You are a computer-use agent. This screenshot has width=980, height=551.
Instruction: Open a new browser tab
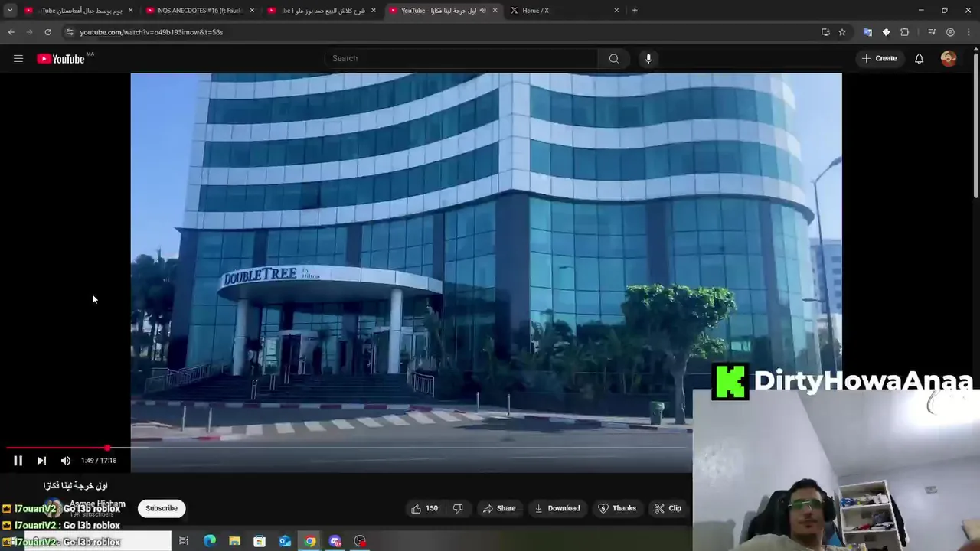pyautogui.click(x=635, y=11)
